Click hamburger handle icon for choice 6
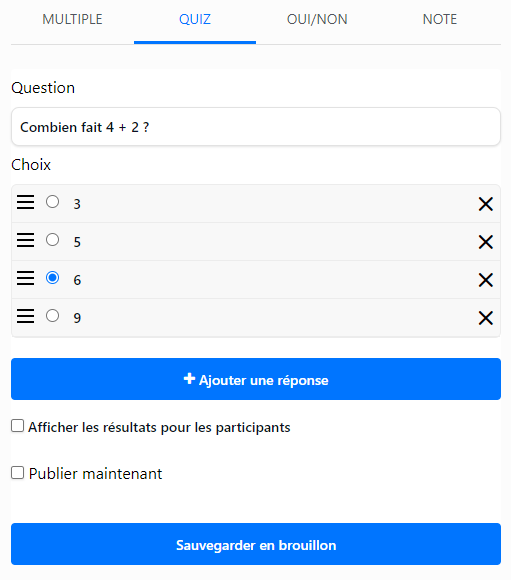Viewport: 511px width, 580px height. point(26,278)
